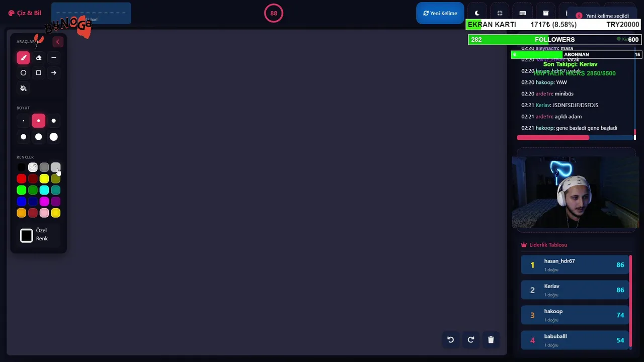
Task: Pick the bright red color swatch
Action: point(21,178)
